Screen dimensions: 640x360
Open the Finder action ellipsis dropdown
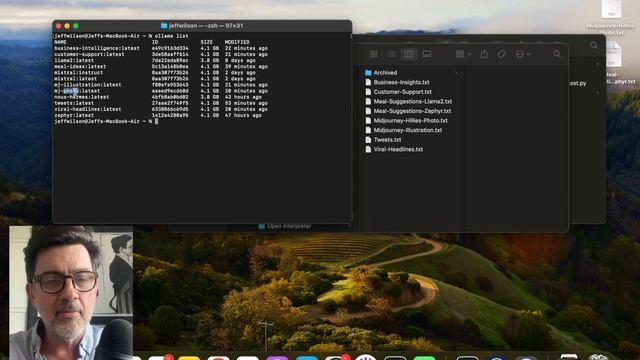(x=522, y=54)
